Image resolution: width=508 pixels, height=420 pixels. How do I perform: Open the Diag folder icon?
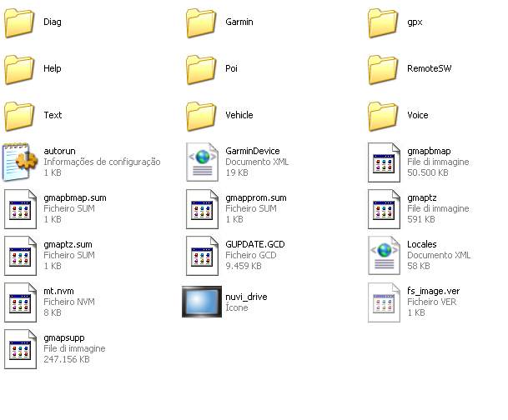(19, 22)
